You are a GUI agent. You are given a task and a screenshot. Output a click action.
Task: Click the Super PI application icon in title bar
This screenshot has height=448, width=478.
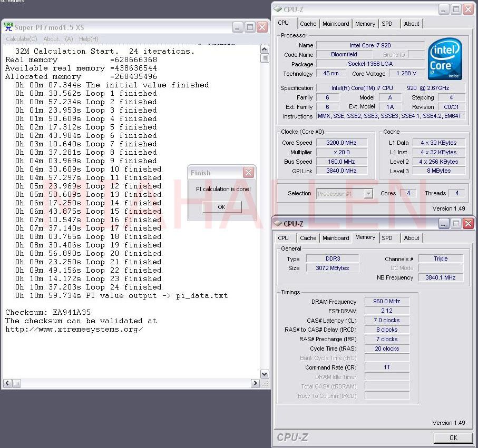click(8, 27)
